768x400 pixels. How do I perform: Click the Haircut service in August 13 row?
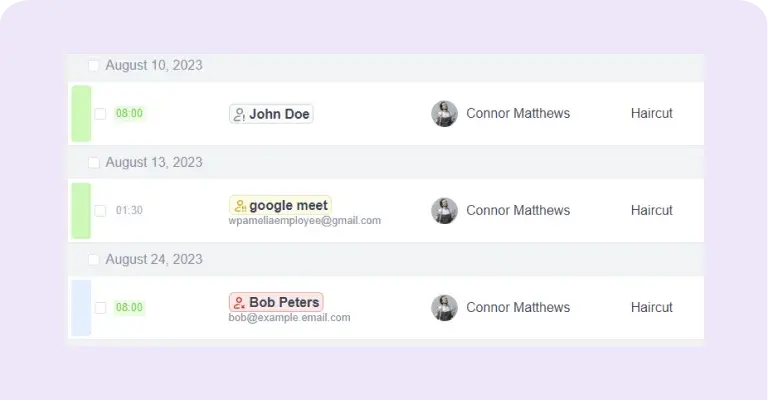click(651, 211)
